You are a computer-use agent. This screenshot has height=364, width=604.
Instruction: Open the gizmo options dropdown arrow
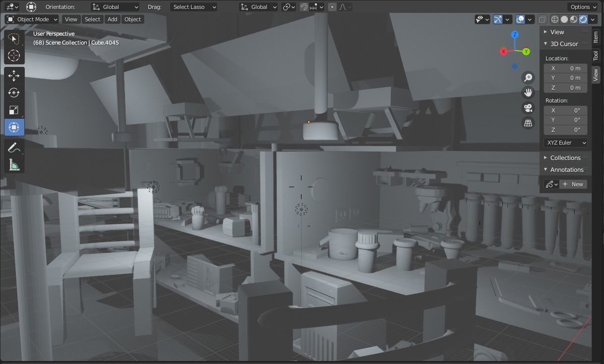pyautogui.click(x=508, y=19)
